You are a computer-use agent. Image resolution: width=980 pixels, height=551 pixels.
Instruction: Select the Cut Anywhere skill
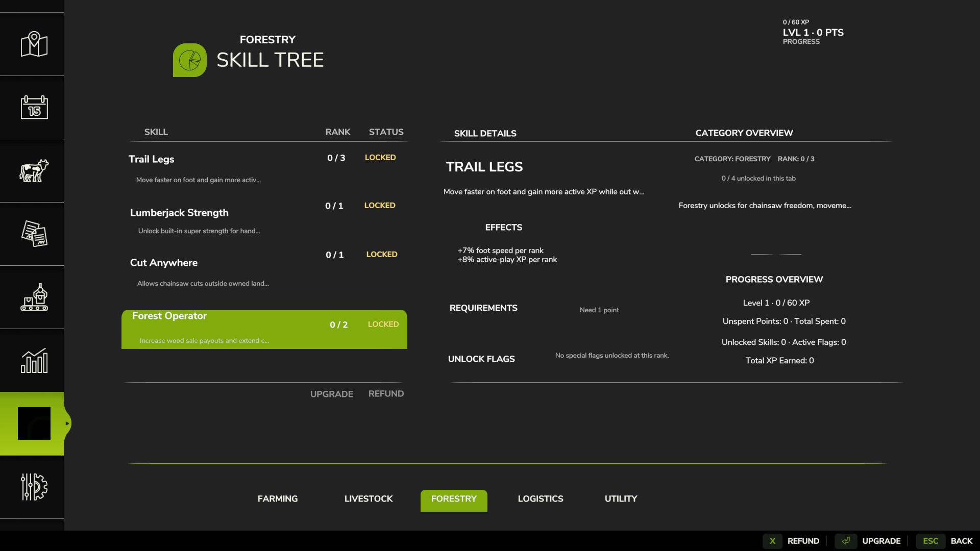pos(163,262)
